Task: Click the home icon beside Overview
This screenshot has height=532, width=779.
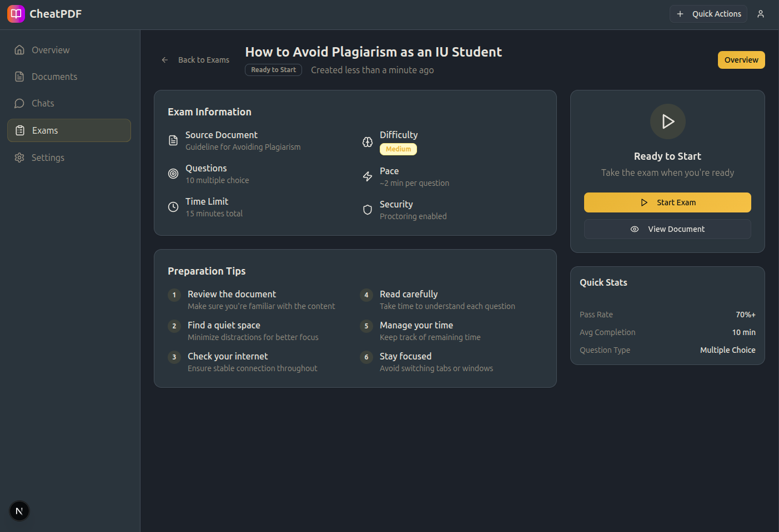Action: click(19, 50)
